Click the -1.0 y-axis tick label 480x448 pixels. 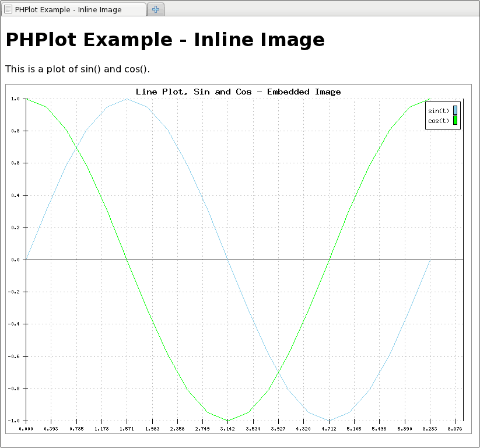point(14,421)
